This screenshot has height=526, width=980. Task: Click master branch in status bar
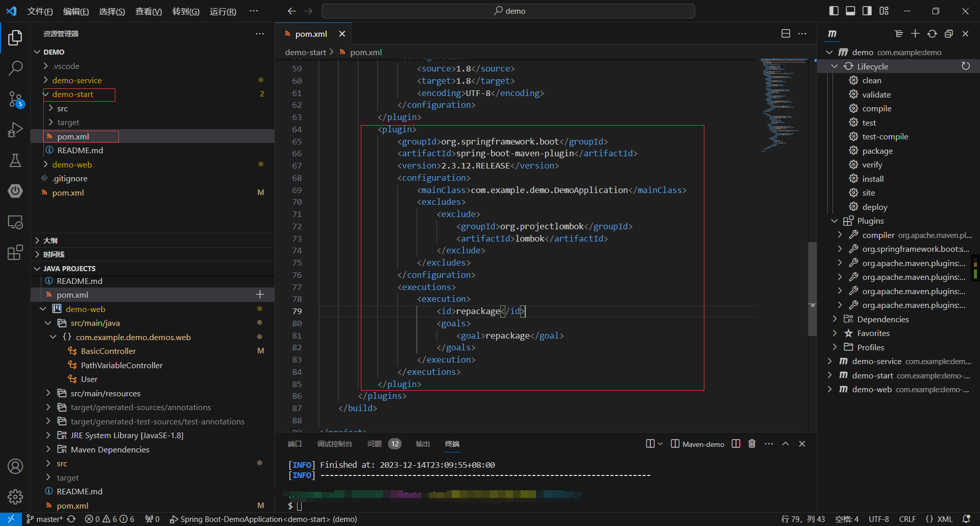coord(44,519)
